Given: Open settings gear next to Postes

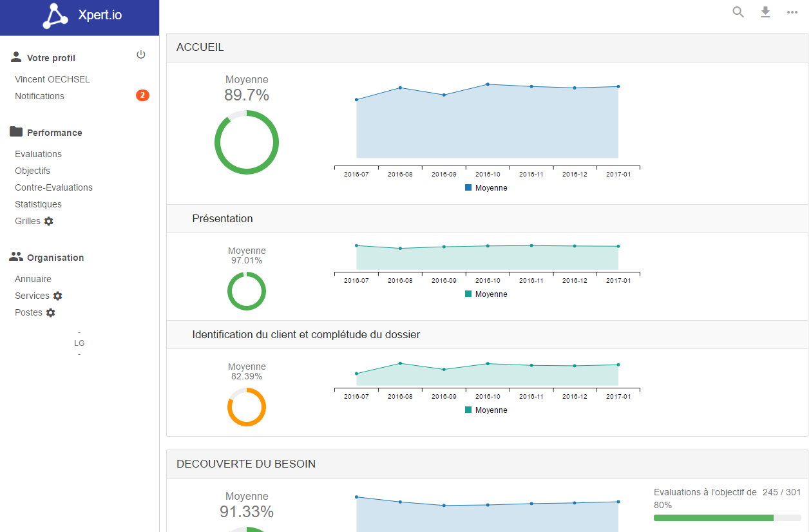Looking at the screenshot, I should [x=51, y=312].
